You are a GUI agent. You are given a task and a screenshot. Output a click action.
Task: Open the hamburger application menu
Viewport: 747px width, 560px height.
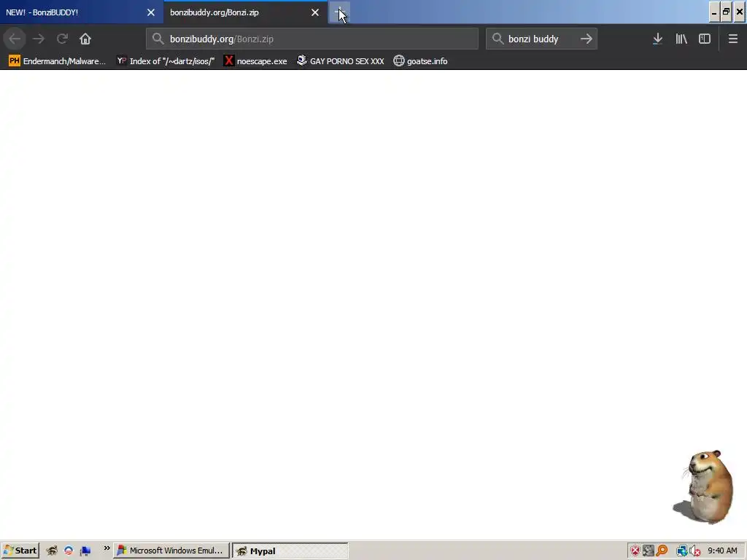(732, 39)
